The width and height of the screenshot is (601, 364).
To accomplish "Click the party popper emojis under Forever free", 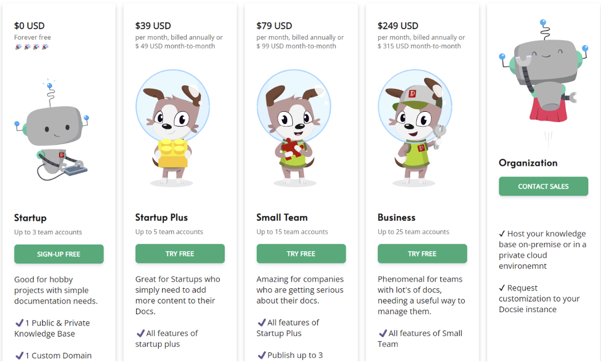I will (x=32, y=47).
